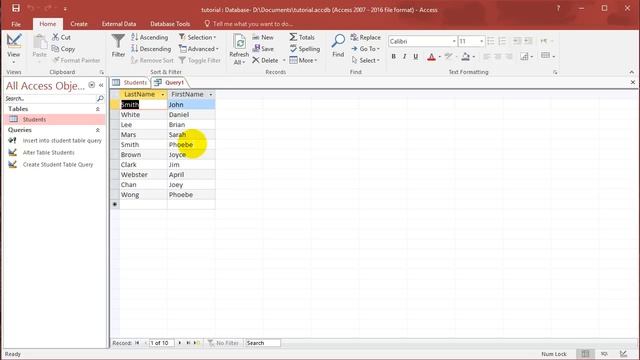Open the Go To dropdown
640x360 pixels.
366,49
